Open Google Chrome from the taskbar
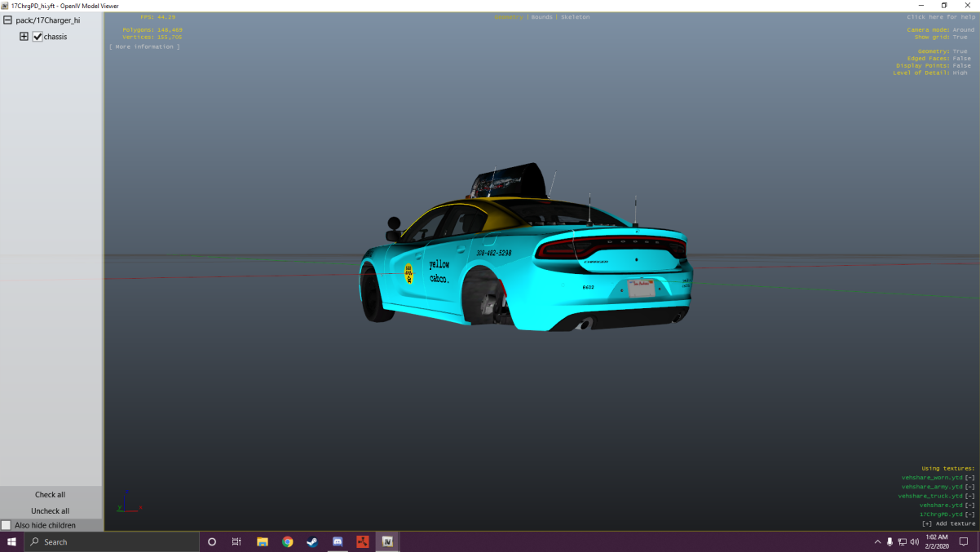Screen dimensions: 980x552 [287, 541]
